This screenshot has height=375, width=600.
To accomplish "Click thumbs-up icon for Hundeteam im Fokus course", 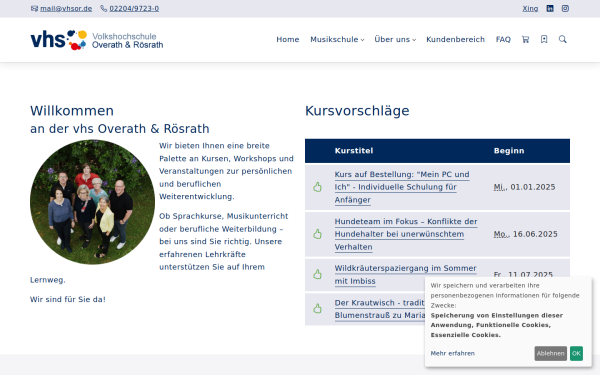I will (x=317, y=234).
